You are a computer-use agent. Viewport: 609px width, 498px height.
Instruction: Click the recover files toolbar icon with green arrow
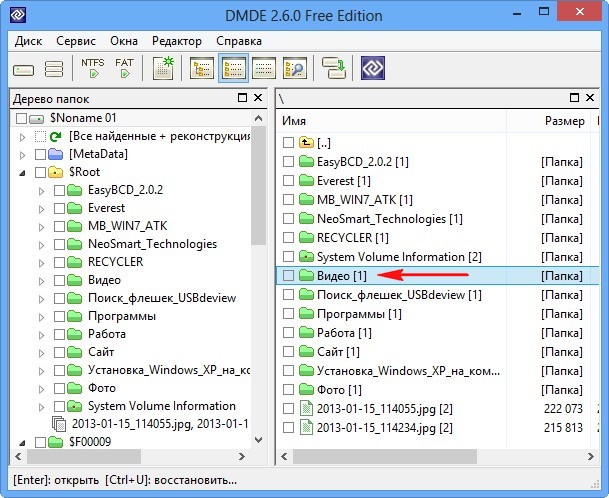333,68
